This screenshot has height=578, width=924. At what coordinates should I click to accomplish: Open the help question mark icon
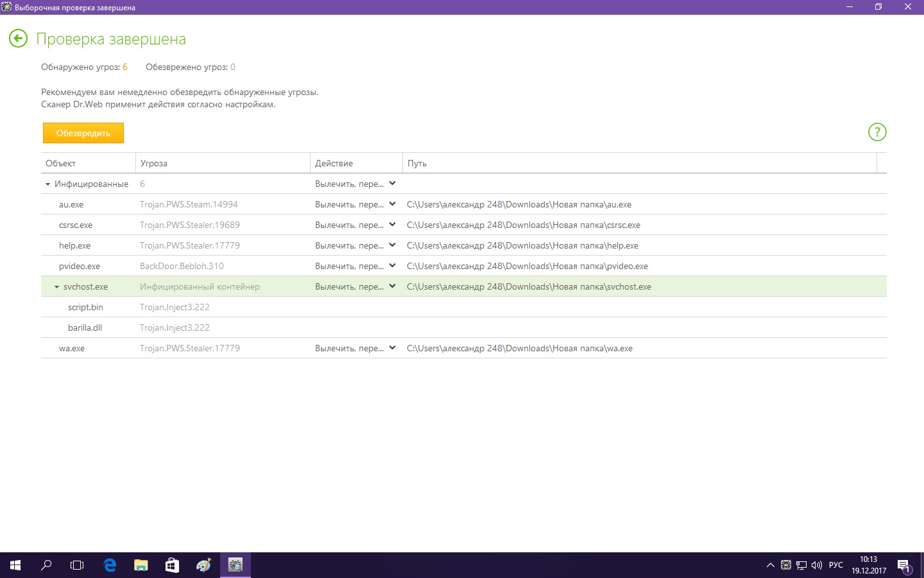point(877,132)
